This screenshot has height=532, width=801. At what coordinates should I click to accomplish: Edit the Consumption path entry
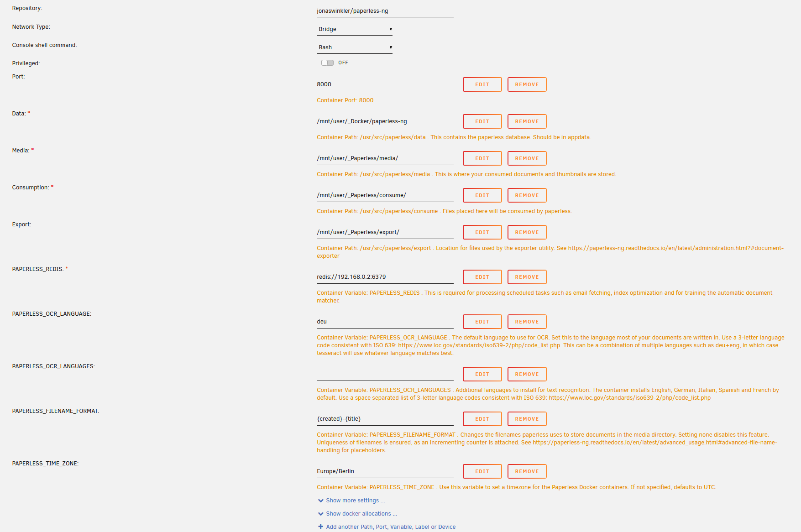pyautogui.click(x=482, y=195)
